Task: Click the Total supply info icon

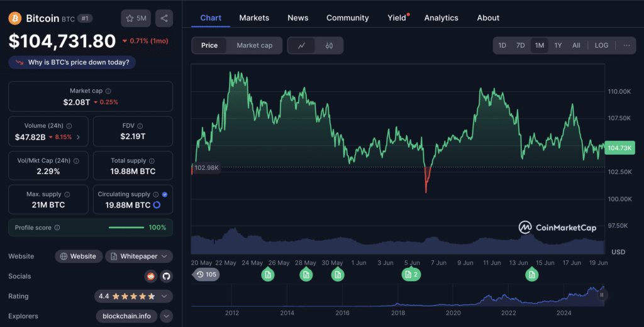Action: [x=152, y=161]
